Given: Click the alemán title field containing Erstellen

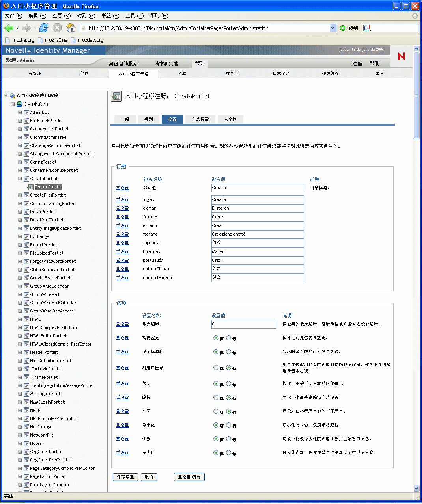Looking at the screenshot, I should [258, 208].
